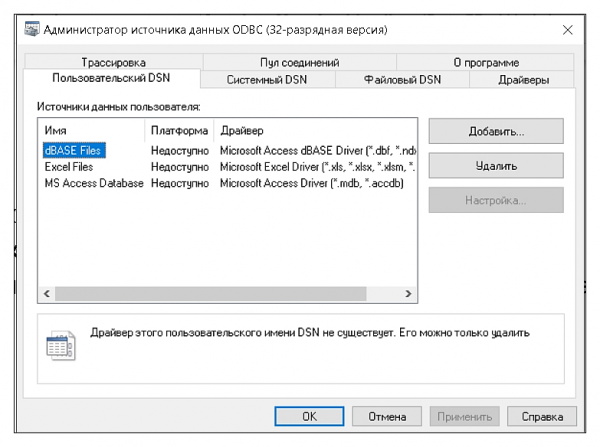This screenshot has width=600, height=447.
Task: Switch to the Системный DSN tab
Action: click(267, 80)
